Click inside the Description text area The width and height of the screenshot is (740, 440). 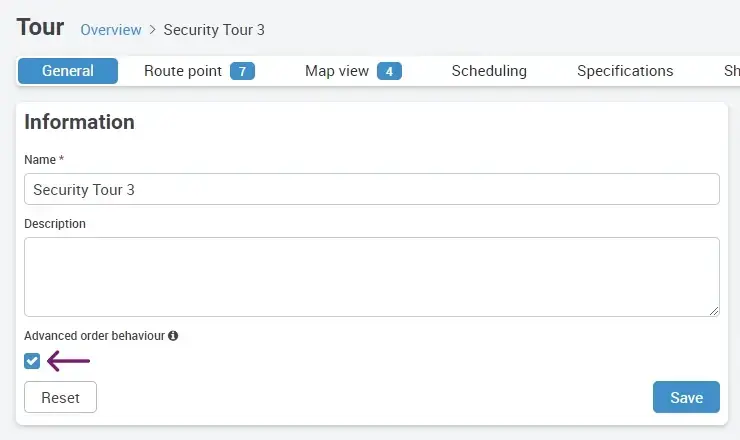coord(371,277)
